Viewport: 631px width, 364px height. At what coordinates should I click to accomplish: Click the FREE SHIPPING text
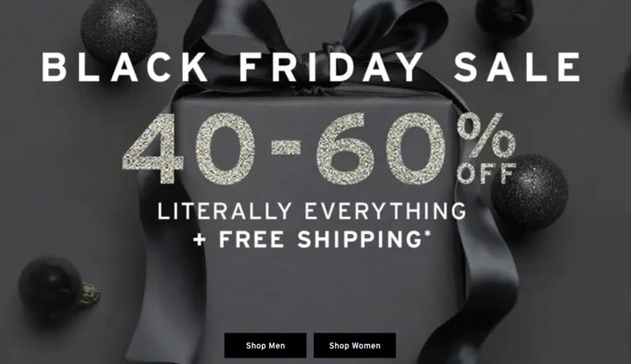[x=320, y=240]
